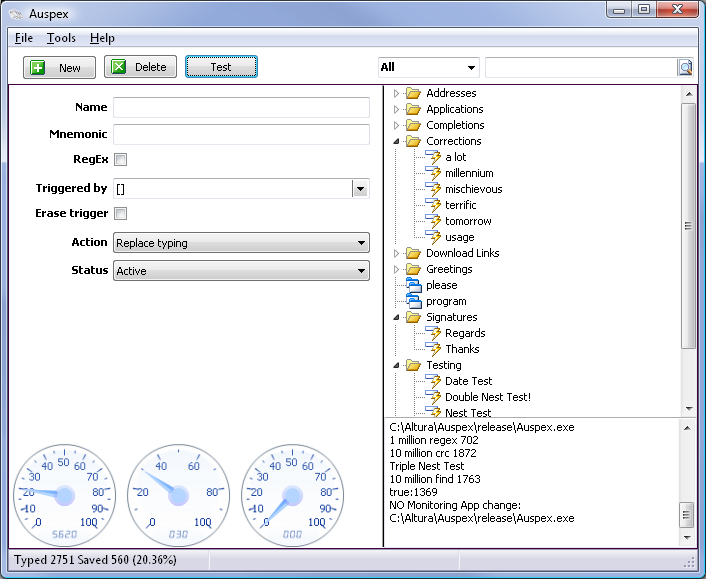Select the 'Regards' tree entry text
Image resolution: width=706 pixels, height=579 pixels.
coord(465,333)
